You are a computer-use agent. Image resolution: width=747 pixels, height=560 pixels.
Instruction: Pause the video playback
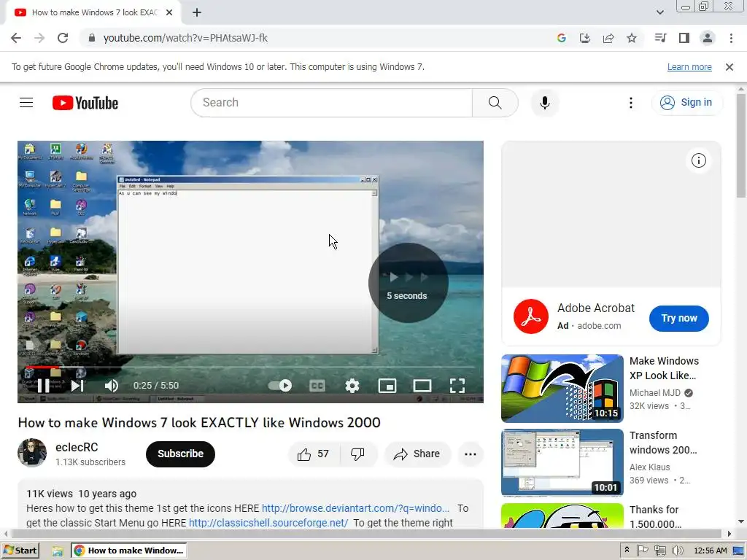click(x=43, y=386)
